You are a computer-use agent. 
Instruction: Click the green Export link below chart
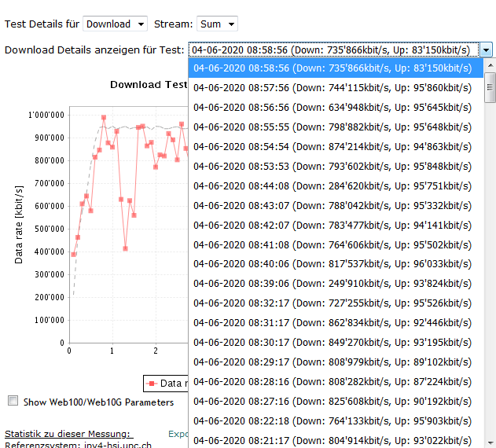point(178,434)
